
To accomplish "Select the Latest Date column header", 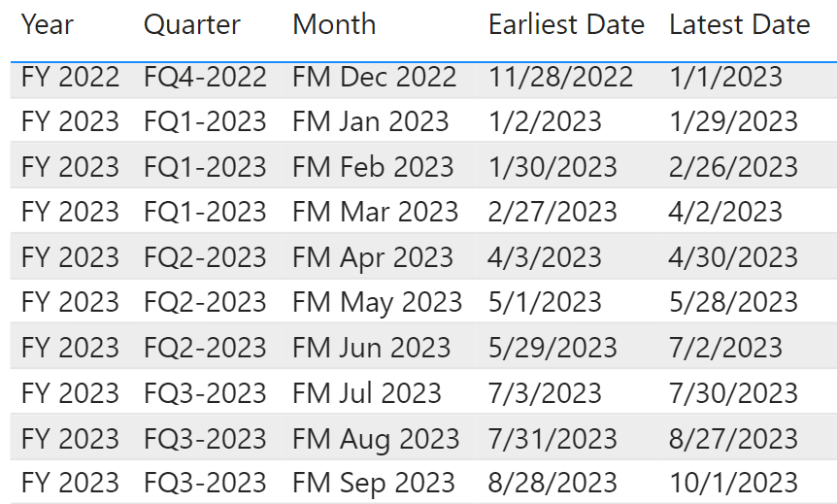I will [740, 24].
